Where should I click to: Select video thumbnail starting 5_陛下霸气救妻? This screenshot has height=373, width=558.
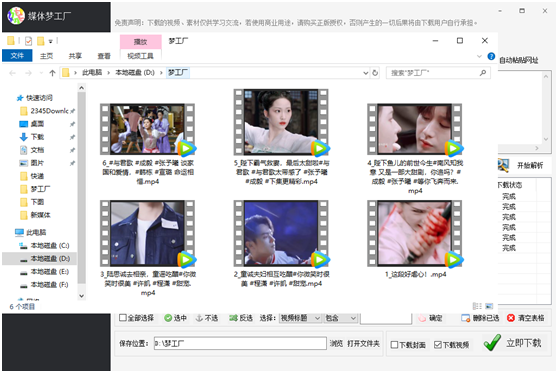point(281,122)
